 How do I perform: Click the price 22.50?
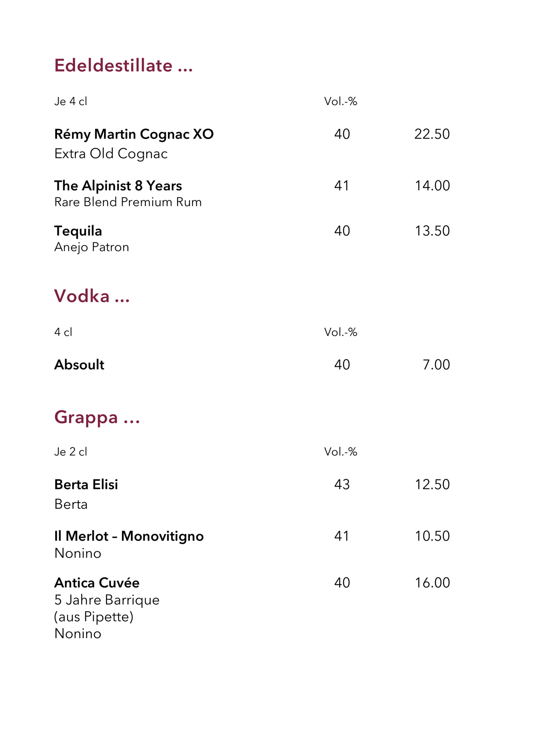[x=432, y=134]
